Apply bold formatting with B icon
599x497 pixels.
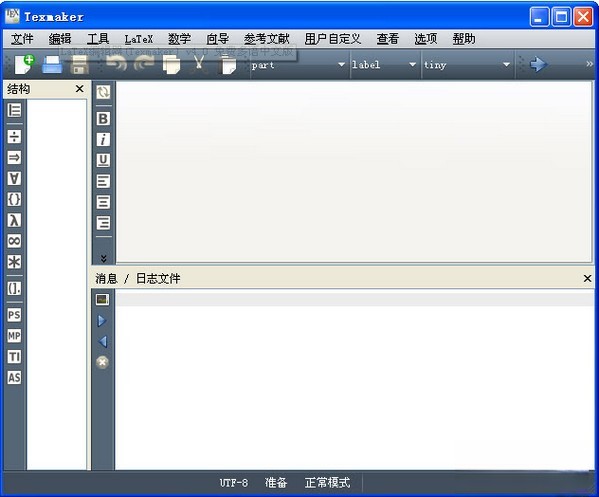(103, 119)
